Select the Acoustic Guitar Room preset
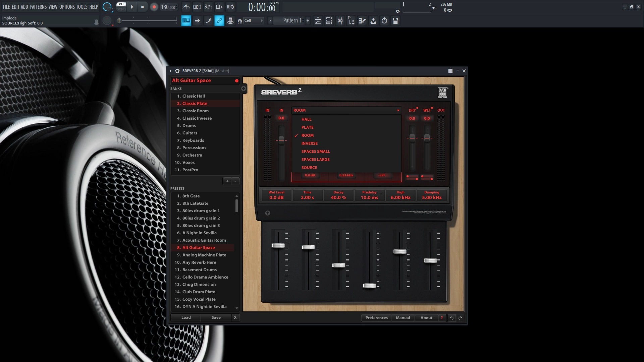The height and width of the screenshot is (362, 644). [x=202, y=240]
